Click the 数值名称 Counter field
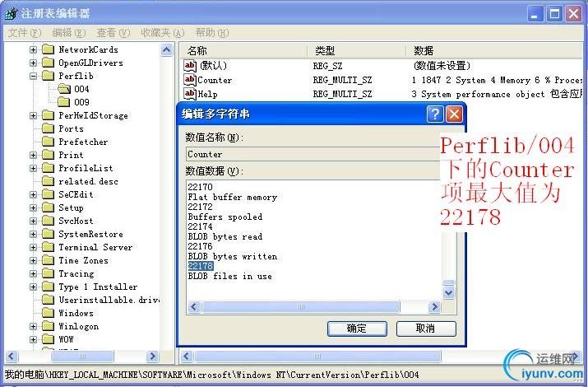Viewport: 588px width, 387px height. click(313, 154)
